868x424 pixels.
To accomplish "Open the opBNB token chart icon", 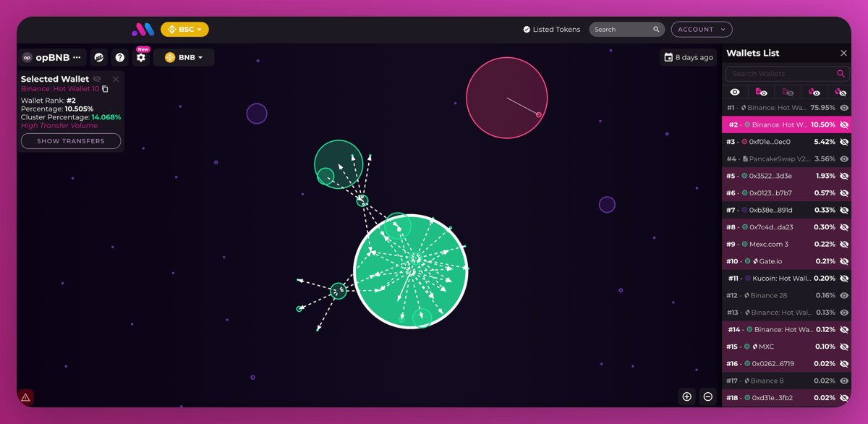I will pos(99,57).
